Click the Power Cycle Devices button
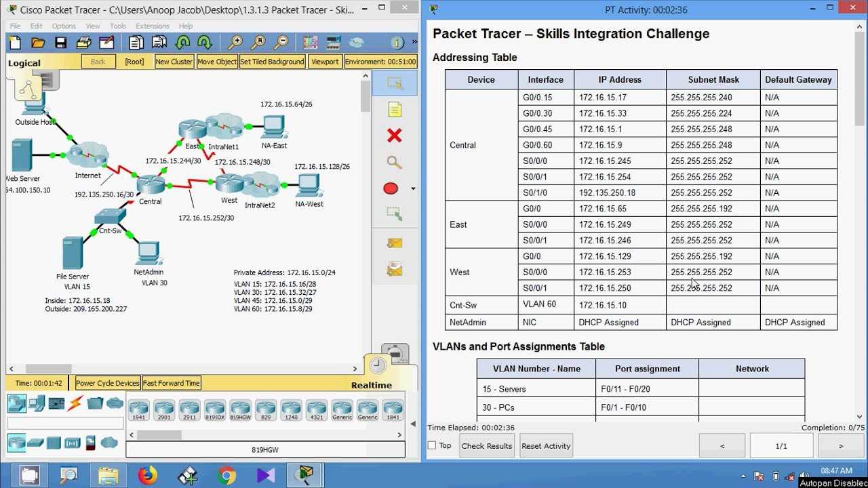The height and width of the screenshot is (488, 868). pos(108,383)
